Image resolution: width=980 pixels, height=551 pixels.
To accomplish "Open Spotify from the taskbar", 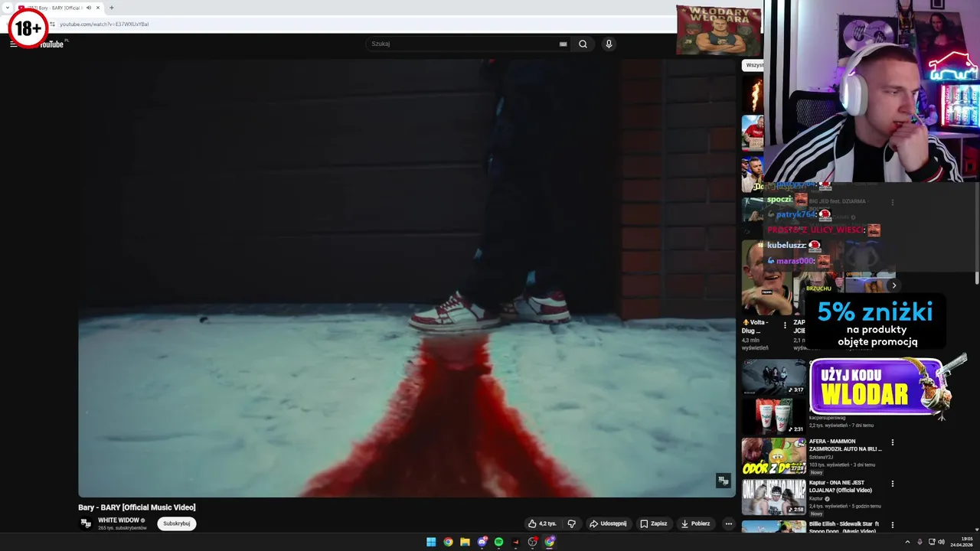I will pyautogui.click(x=499, y=542).
